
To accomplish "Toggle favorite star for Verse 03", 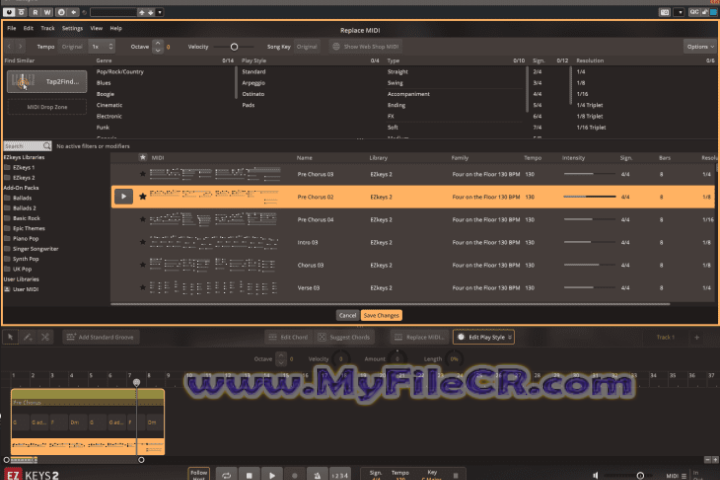I will tap(143, 288).
